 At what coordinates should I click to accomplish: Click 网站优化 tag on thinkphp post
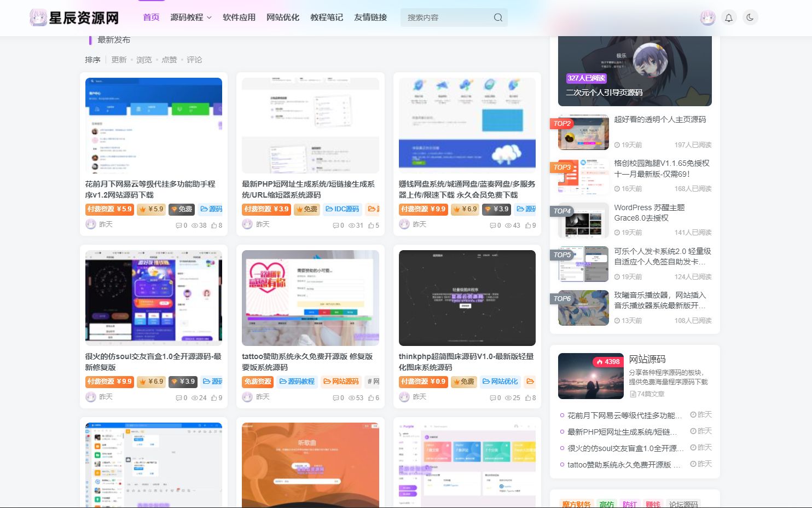[500, 382]
